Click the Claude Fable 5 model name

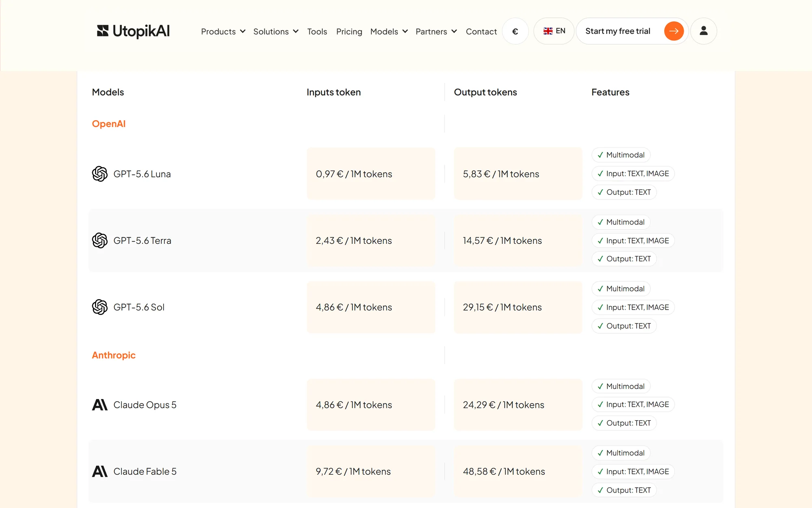click(x=145, y=471)
